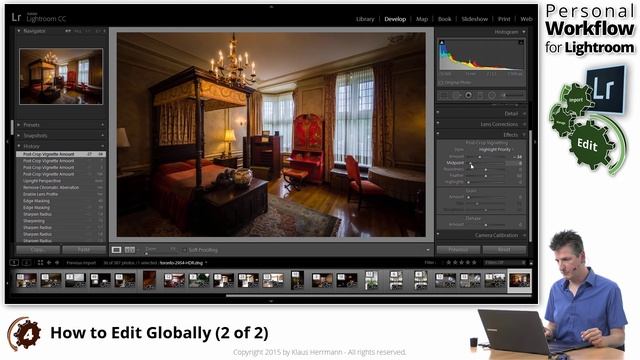Switch to Loupe view in toolbar
This screenshot has height=360, width=640.
tap(116, 249)
